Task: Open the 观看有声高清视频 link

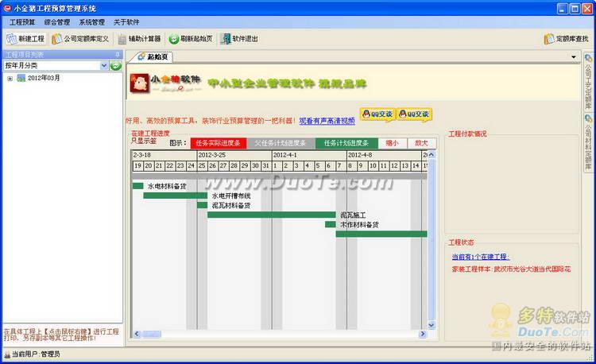Action: click(327, 121)
